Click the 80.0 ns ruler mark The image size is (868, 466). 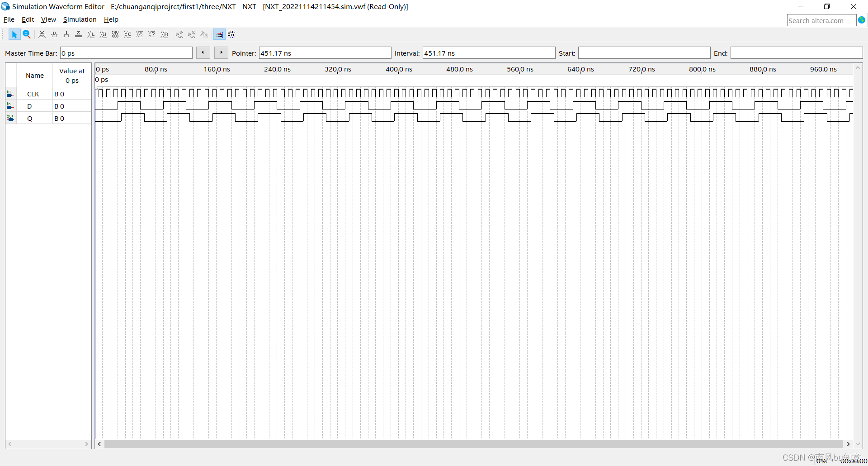(156, 69)
